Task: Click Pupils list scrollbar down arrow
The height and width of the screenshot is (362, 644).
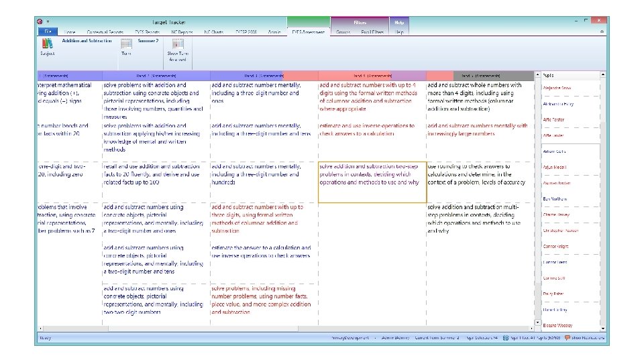Action: (x=602, y=328)
